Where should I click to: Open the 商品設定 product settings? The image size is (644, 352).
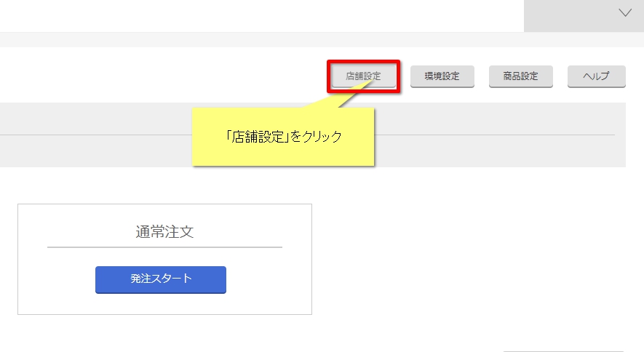[521, 76]
